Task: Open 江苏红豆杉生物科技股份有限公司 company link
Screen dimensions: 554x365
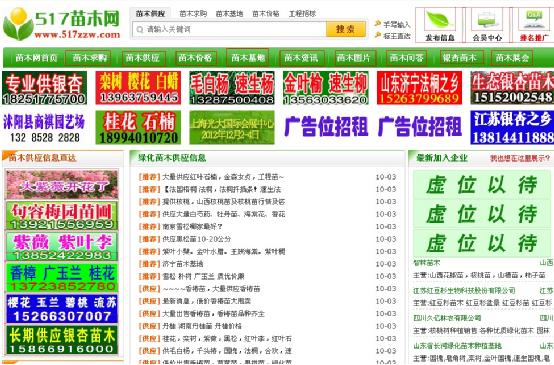Action: (464, 290)
